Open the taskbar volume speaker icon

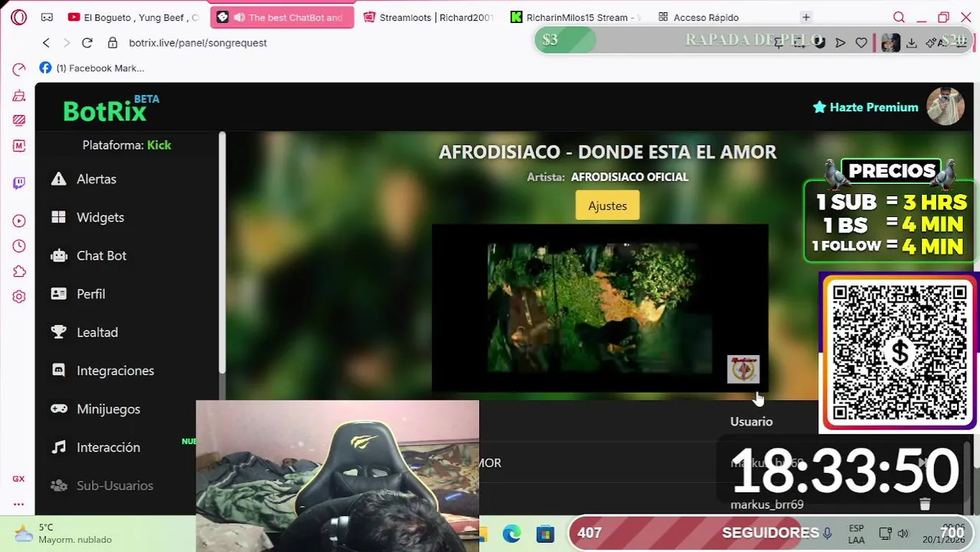[903, 534]
